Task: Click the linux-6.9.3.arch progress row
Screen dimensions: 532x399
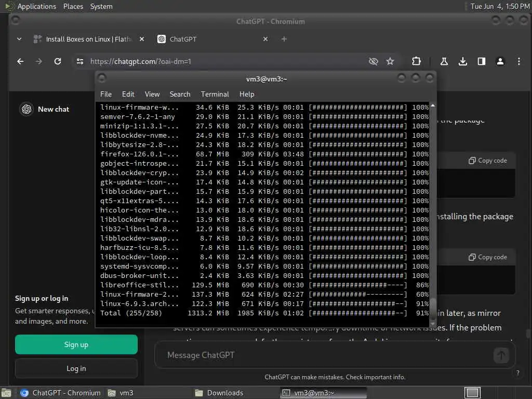Action: 264,303
